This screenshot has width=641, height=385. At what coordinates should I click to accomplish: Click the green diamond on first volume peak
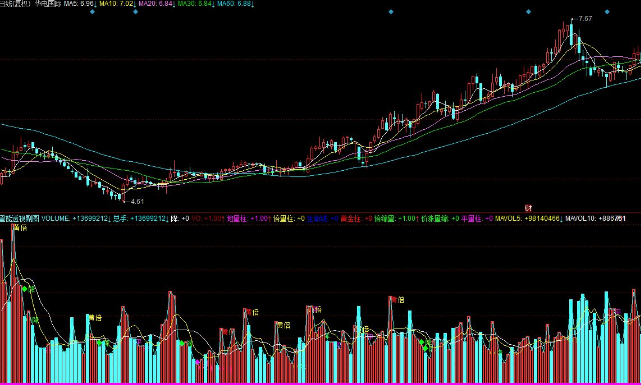[x=25, y=289]
